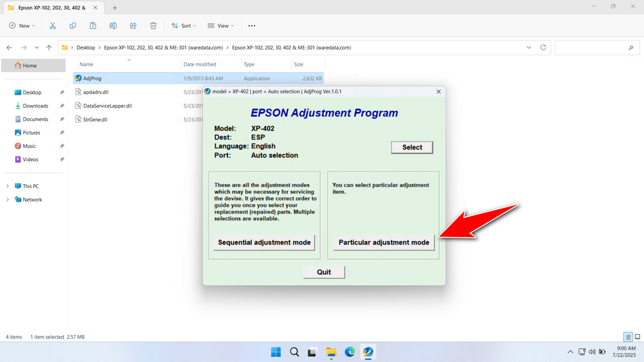This screenshot has width=644, height=362.
Task: Click the Share icon in toolbar
Action: [133, 26]
